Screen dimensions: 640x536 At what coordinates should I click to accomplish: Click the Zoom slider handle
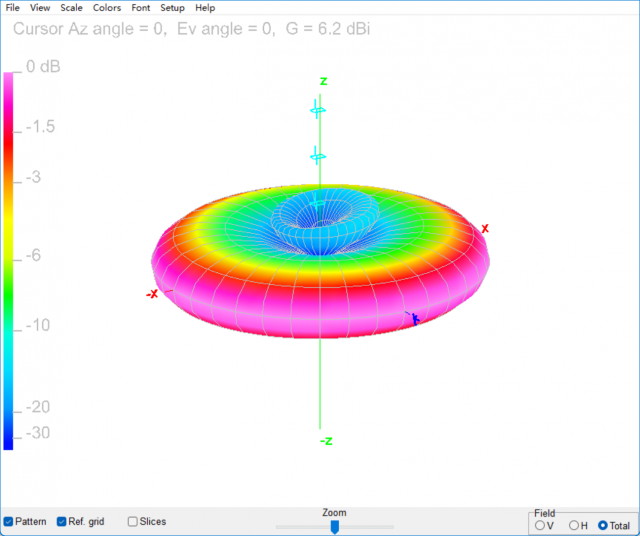tap(335, 526)
